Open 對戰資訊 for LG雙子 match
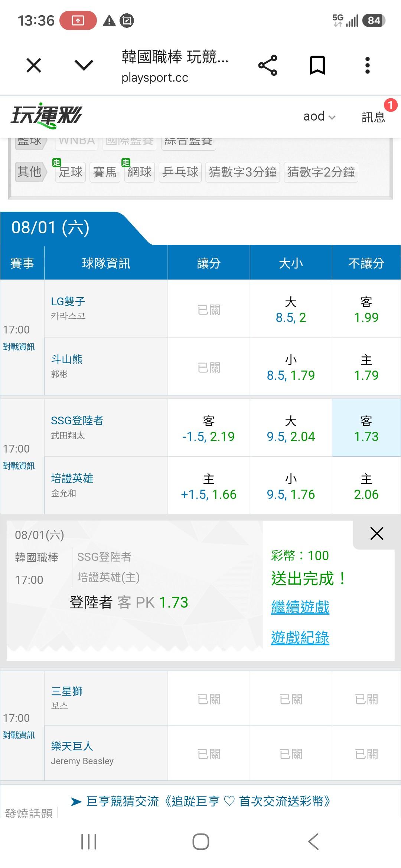401x868 pixels. [19, 347]
